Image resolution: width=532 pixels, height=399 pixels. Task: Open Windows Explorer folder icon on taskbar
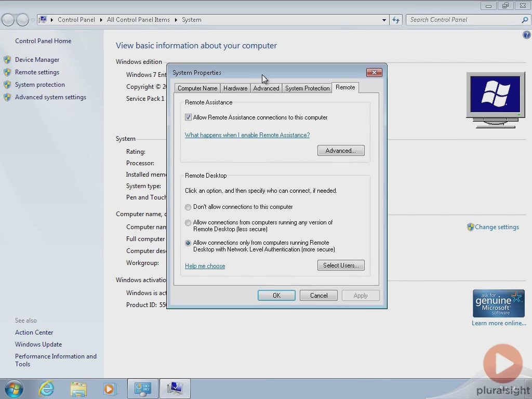[78, 389]
